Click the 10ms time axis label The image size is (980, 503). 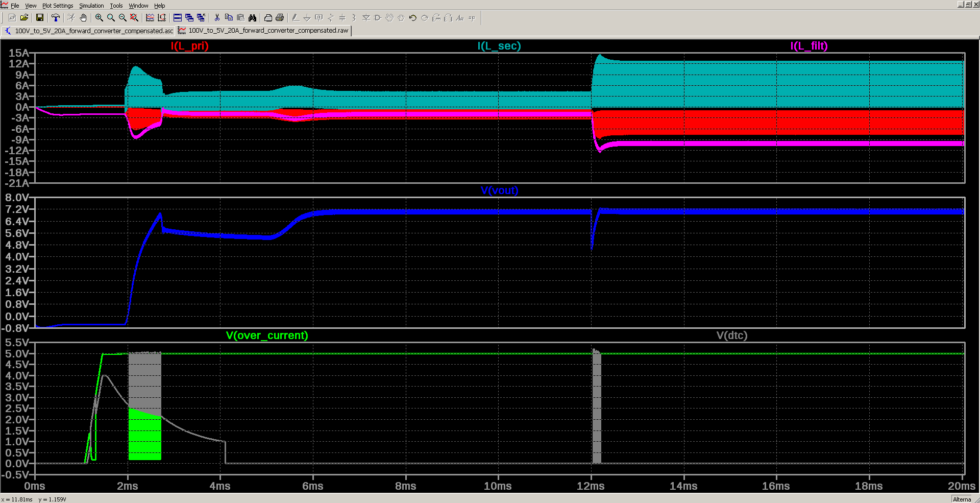click(498, 486)
